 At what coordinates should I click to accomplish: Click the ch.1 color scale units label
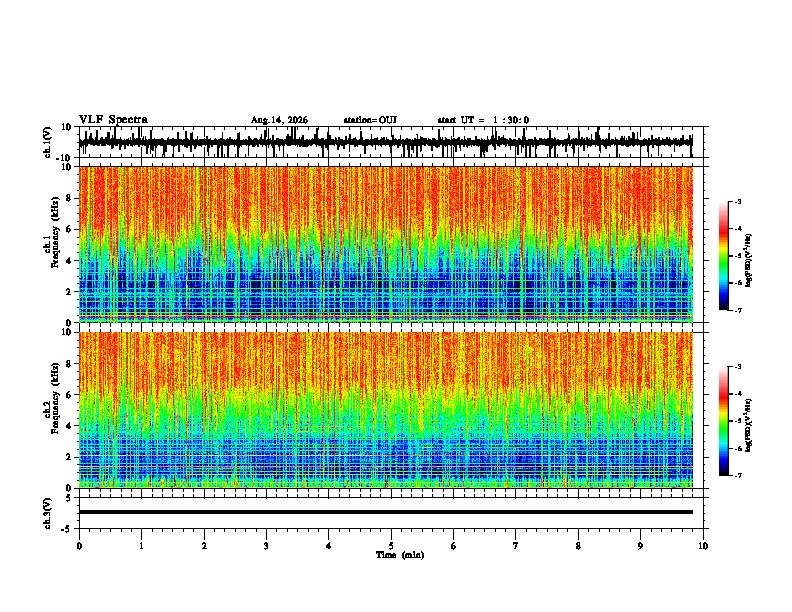[x=748, y=261]
